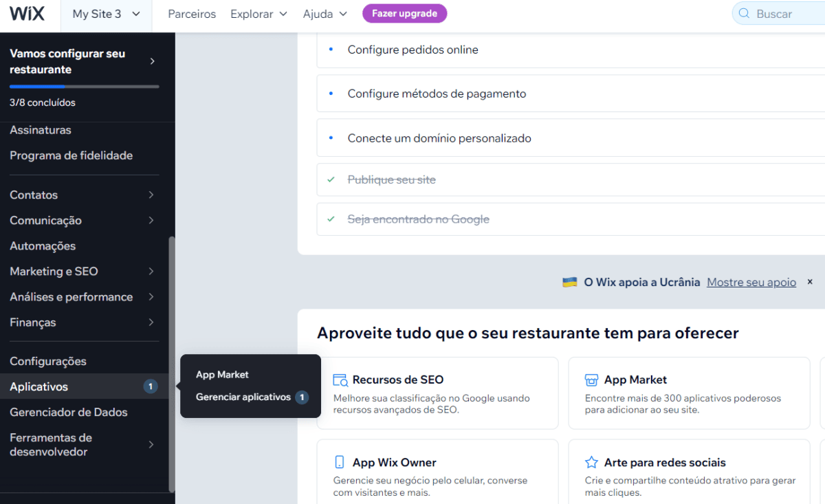Open the Mostre seu apoio link

[x=751, y=281]
